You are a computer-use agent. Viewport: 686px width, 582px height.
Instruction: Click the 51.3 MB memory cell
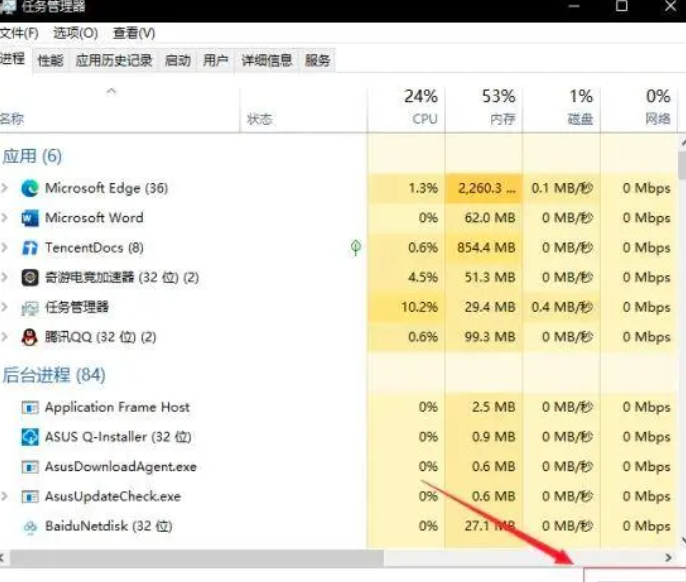(x=484, y=277)
